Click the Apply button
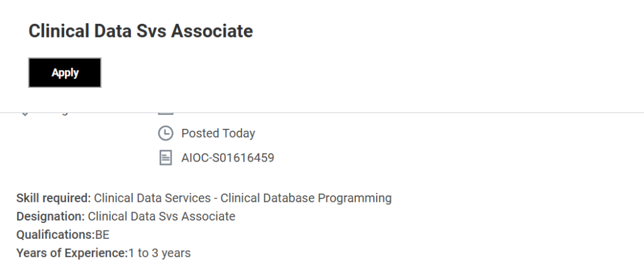Image resolution: width=644 pixels, height=262 pixels. tap(65, 73)
